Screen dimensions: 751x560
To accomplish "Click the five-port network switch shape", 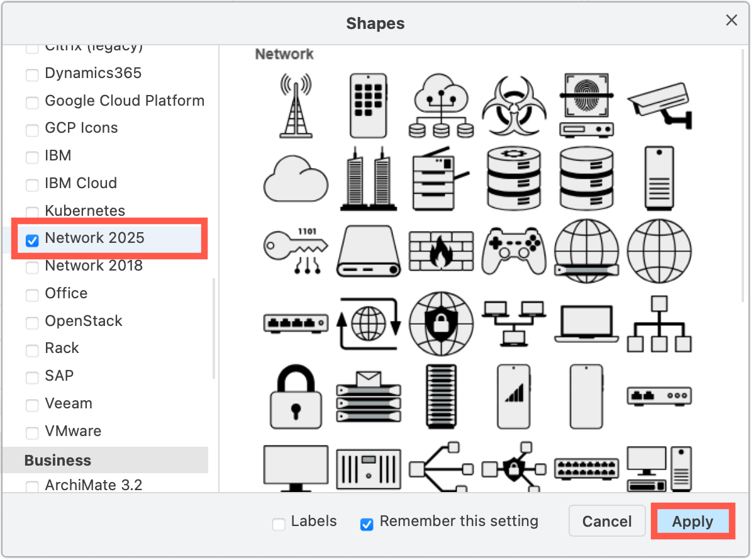I will tap(296, 324).
